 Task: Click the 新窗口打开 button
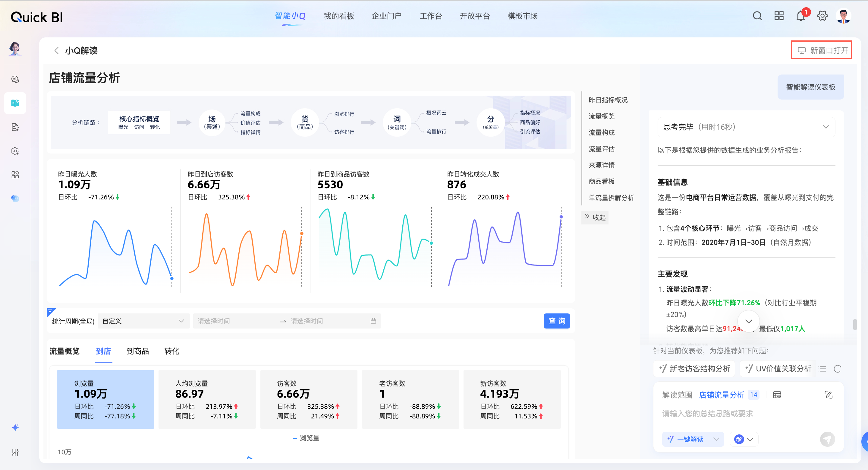822,51
